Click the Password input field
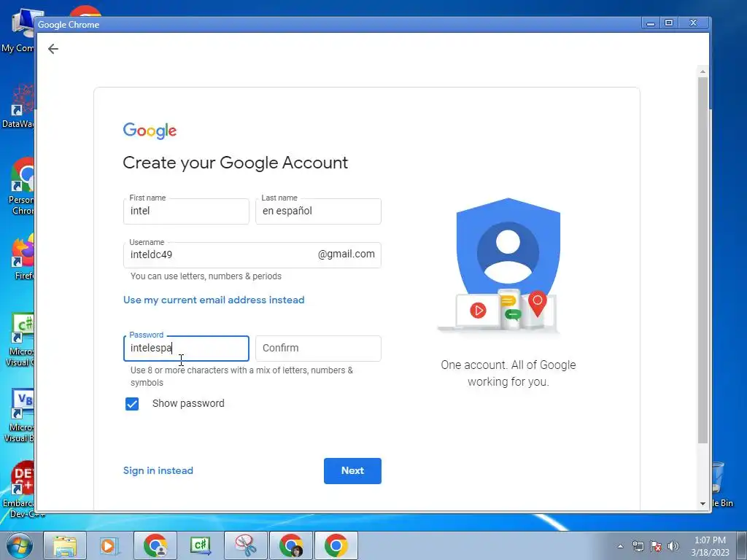This screenshot has height=560, width=747. [x=186, y=348]
